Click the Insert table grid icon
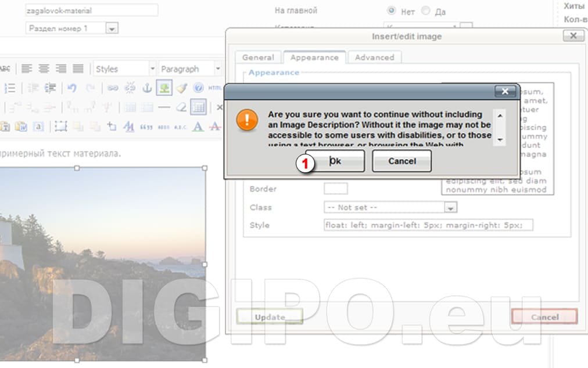The width and height of the screenshot is (588, 368). [x=198, y=107]
